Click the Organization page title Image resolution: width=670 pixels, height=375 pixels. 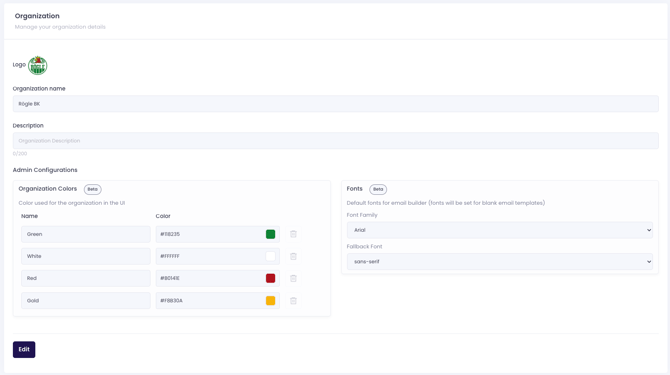point(37,16)
